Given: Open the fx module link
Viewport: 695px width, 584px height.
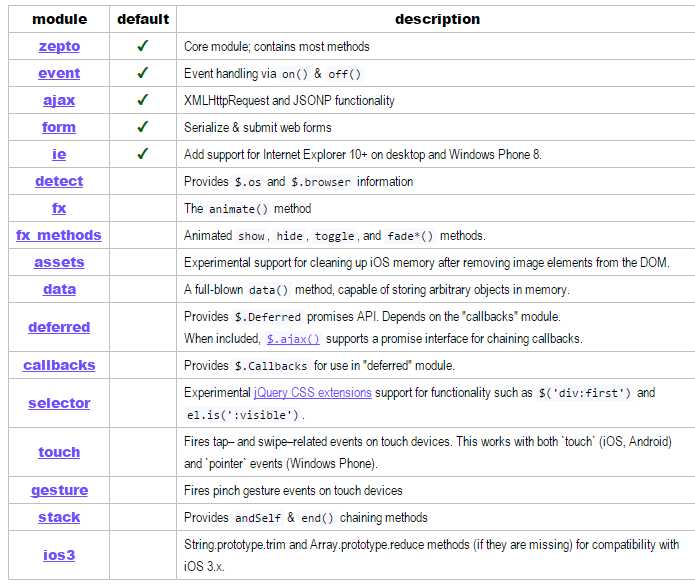Looking at the screenshot, I should (59, 208).
